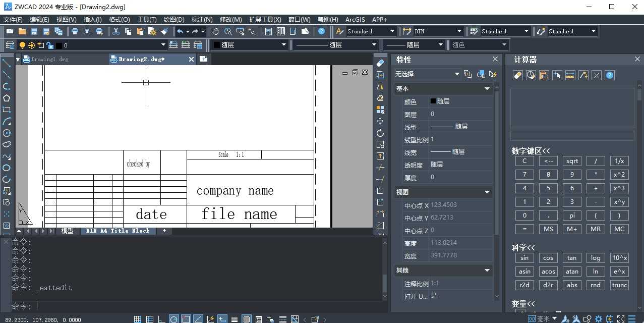
Task: Select the Circle tool in the left toolbar
Action: coord(7,133)
